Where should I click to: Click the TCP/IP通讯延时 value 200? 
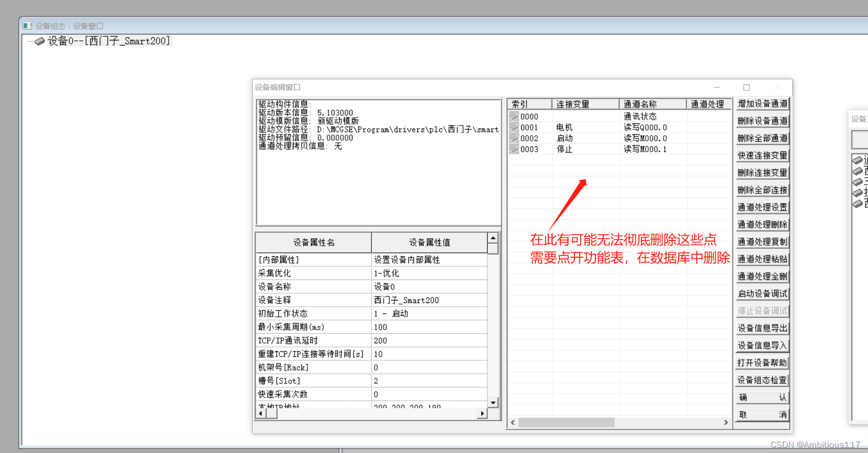[429, 340]
